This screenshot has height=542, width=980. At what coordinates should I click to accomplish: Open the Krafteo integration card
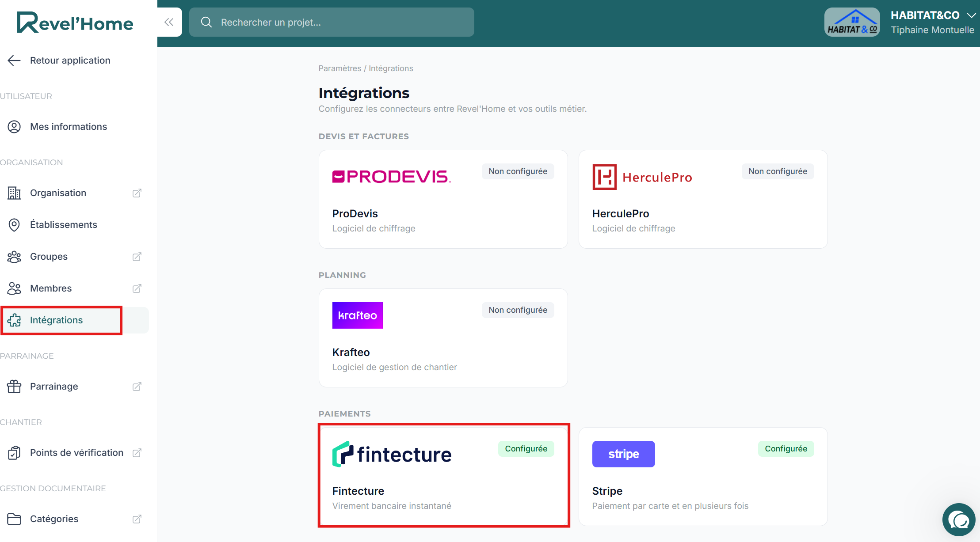(x=443, y=338)
